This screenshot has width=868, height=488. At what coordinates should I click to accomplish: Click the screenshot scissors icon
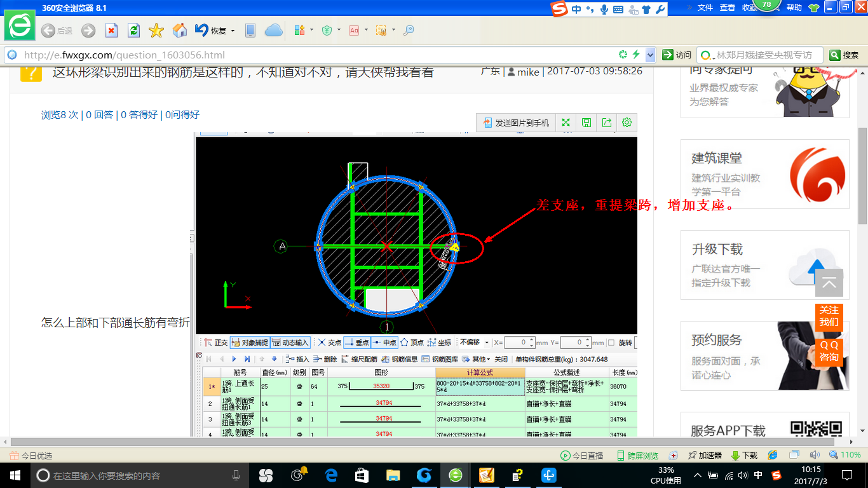tap(381, 30)
